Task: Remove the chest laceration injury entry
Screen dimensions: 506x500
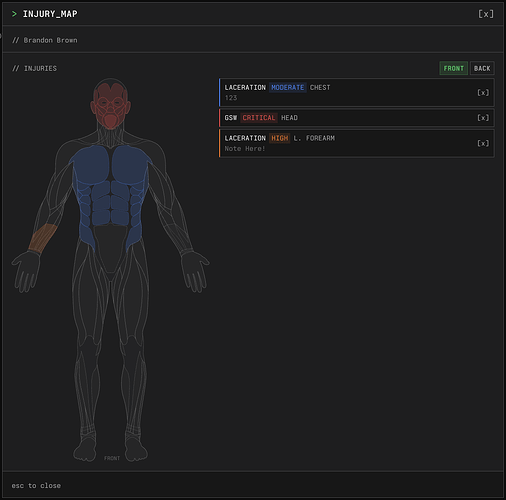Action: pyautogui.click(x=483, y=93)
